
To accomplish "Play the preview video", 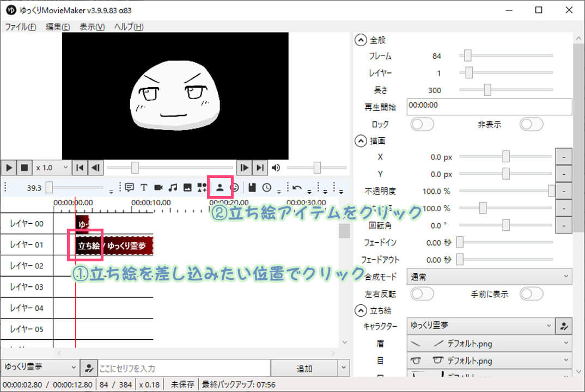I will coord(9,168).
